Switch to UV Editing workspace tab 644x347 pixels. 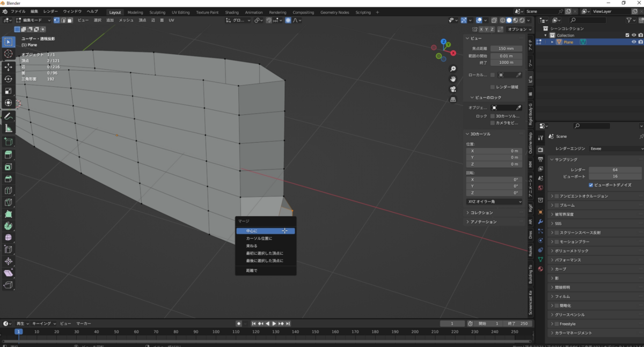181,12
